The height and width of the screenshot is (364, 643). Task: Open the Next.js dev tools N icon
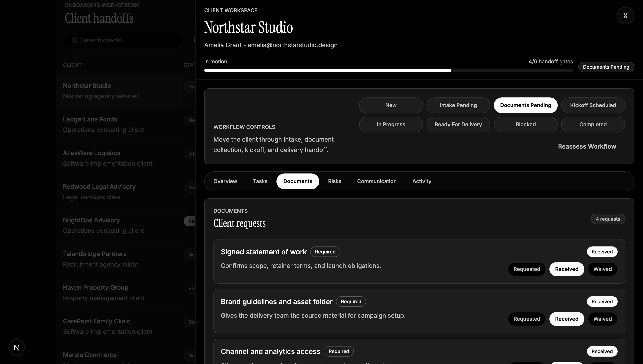(17, 347)
